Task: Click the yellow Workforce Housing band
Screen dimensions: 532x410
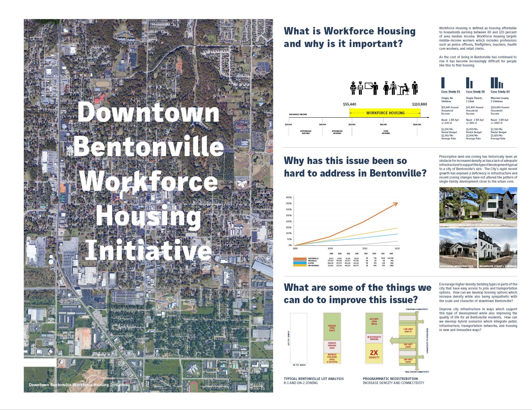Action: click(385, 113)
